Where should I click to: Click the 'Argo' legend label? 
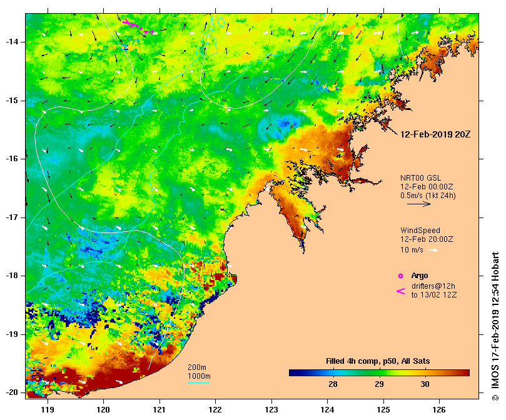click(420, 276)
